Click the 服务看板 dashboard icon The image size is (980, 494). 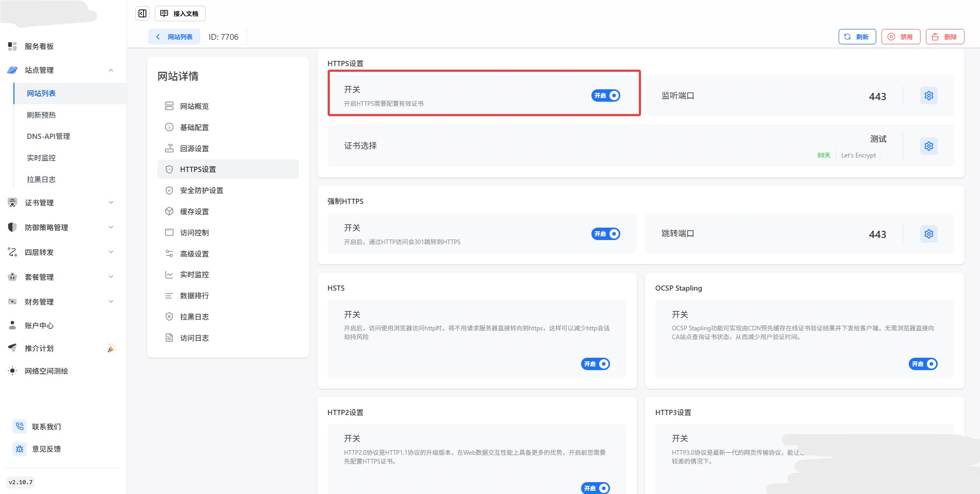(x=12, y=46)
